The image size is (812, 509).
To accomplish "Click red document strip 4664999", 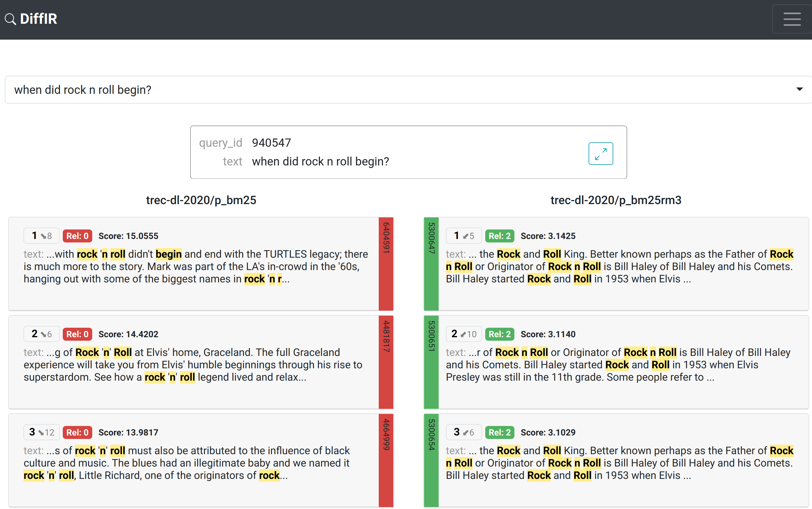I will click(x=386, y=460).
